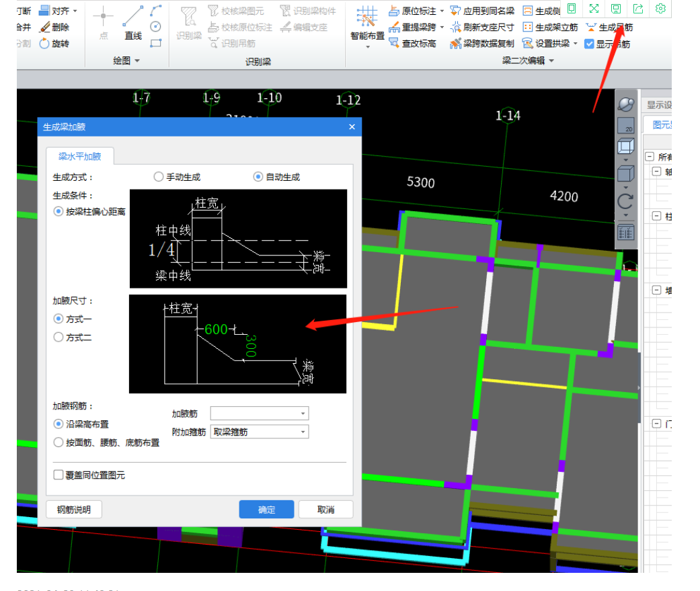Screen dimensions: 700x591
Task: Edit the 600 haunch length value
Action: [216, 329]
